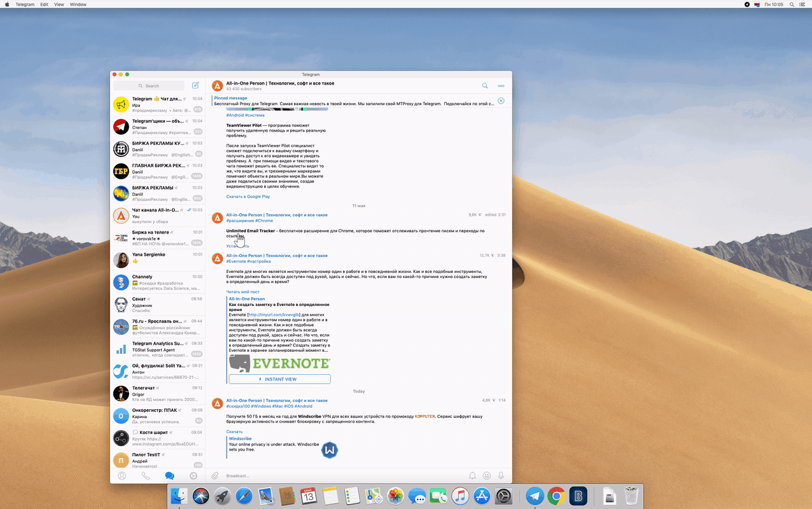The height and width of the screenshot is (509, 812).
Task: Open the Скачать link in Windscribe post
Action: [234, 431]
